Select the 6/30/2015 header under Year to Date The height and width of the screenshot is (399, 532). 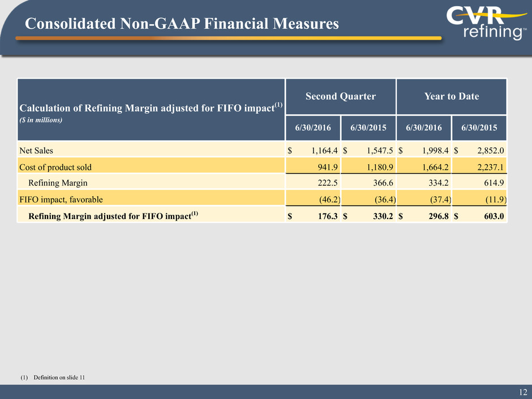coord(479,127)
